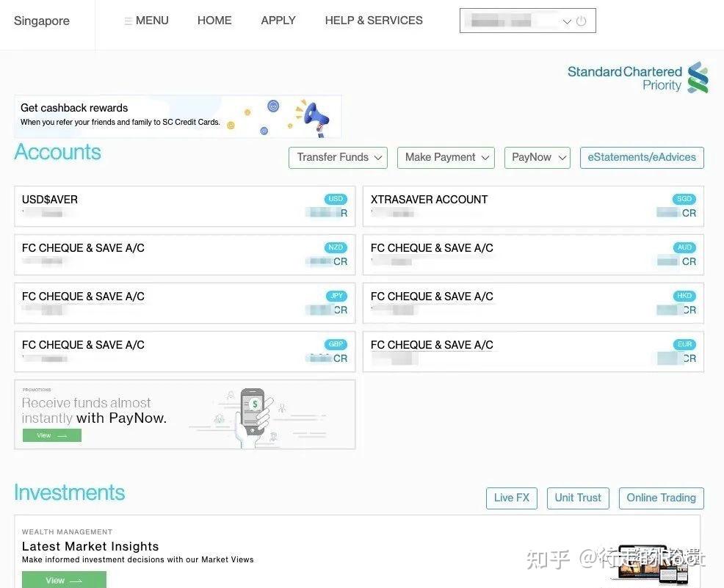Click the JPY currency badge

click(336, 296)
